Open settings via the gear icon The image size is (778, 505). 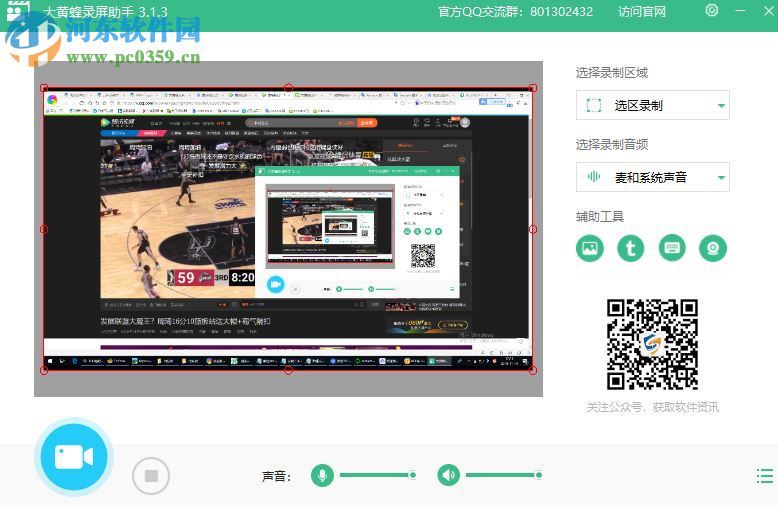[712, 10]
